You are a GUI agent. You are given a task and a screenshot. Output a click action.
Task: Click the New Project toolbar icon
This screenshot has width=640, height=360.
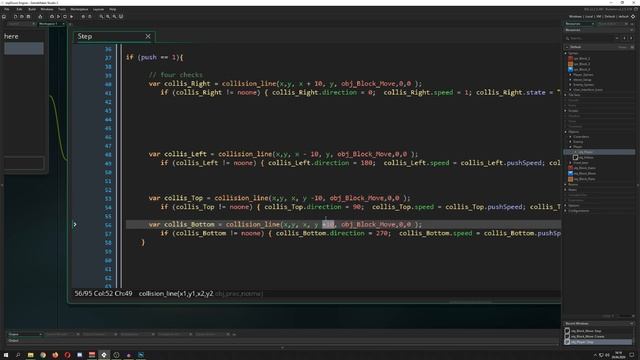[x=16, y=17]
